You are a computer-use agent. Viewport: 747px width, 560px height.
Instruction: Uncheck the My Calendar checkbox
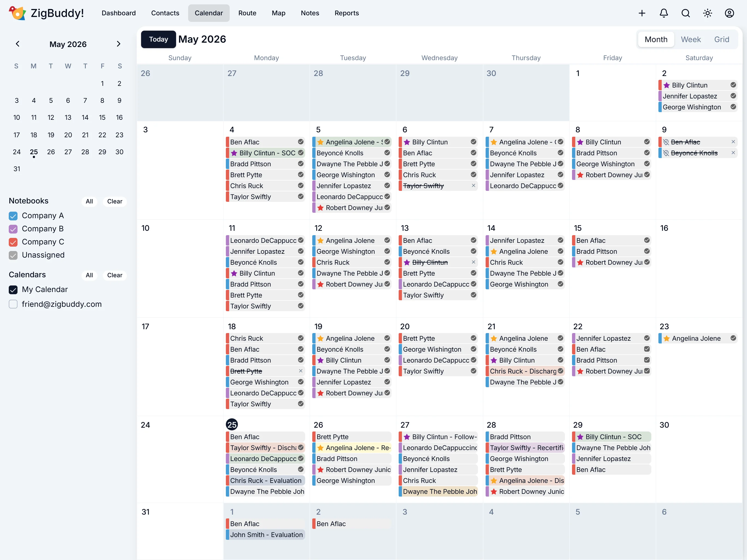(13, 290)
